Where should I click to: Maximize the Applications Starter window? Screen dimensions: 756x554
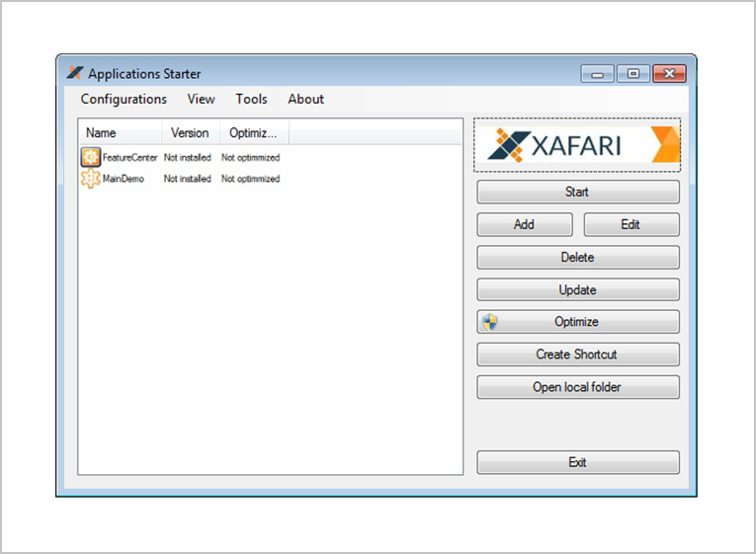point(633,74)
